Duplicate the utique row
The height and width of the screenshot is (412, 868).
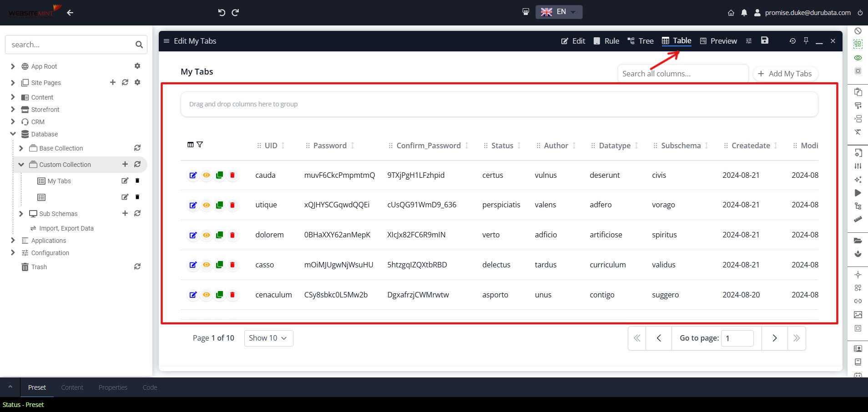tap(219, 205)
